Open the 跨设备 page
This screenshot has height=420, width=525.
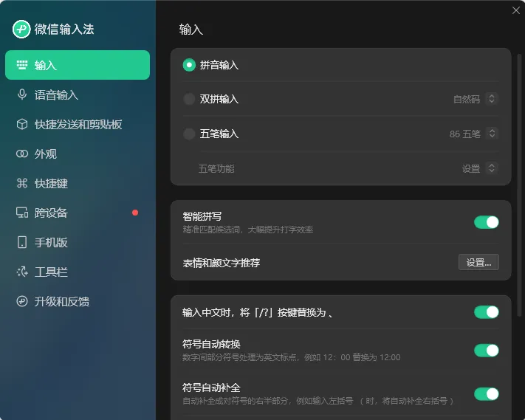[x=78, y=213]
